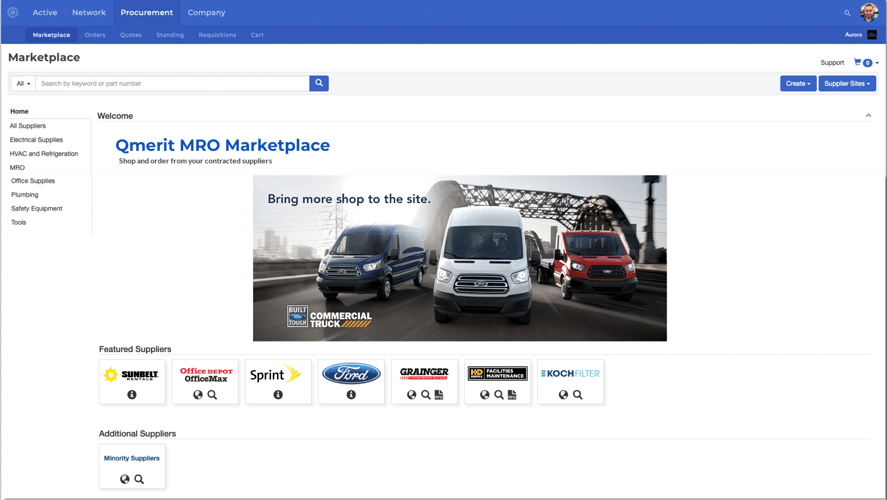Viewport: 887px width, 500px height.
Task: Collapse the Welcome section chevron
Action: click(x=868, y=115)
